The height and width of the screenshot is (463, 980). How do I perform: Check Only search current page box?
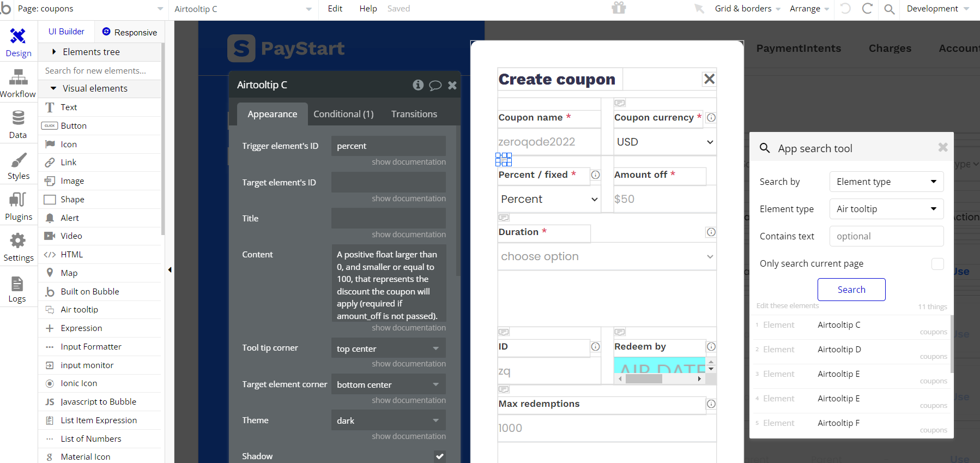click(937, 264)
